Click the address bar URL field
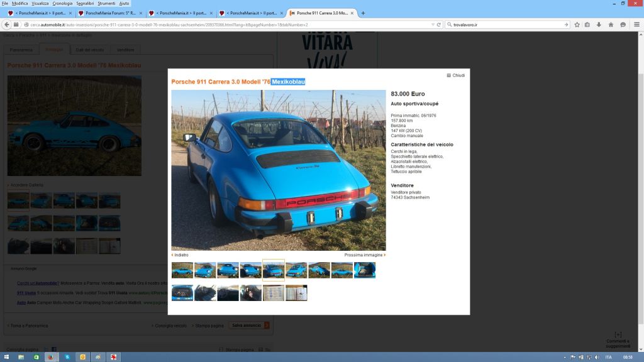Viewport: 644px width, 362px height. click(230, 25)
